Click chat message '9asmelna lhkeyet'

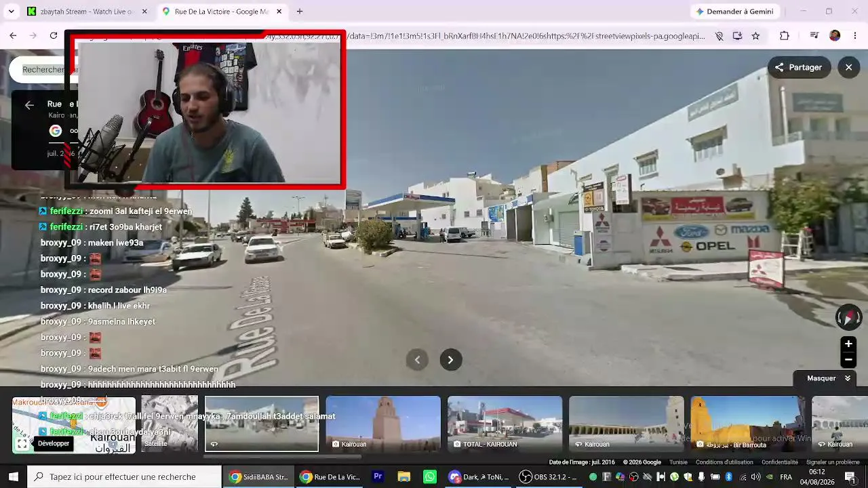click(x=121, y=322)
